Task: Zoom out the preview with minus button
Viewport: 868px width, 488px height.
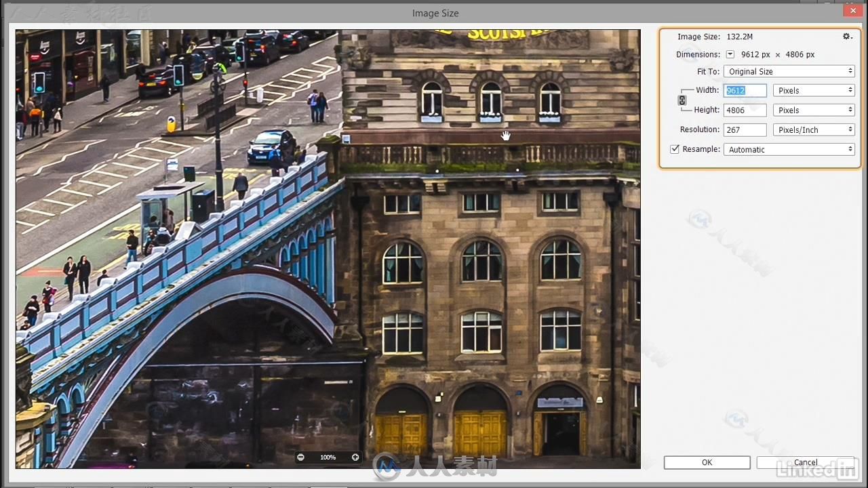Action: (x=300, y=457)
